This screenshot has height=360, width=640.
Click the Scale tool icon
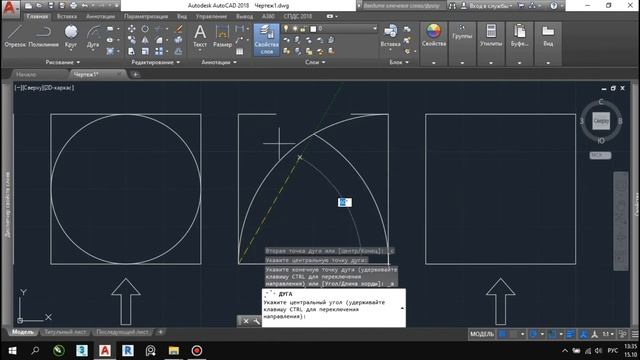tap(145, 51)
